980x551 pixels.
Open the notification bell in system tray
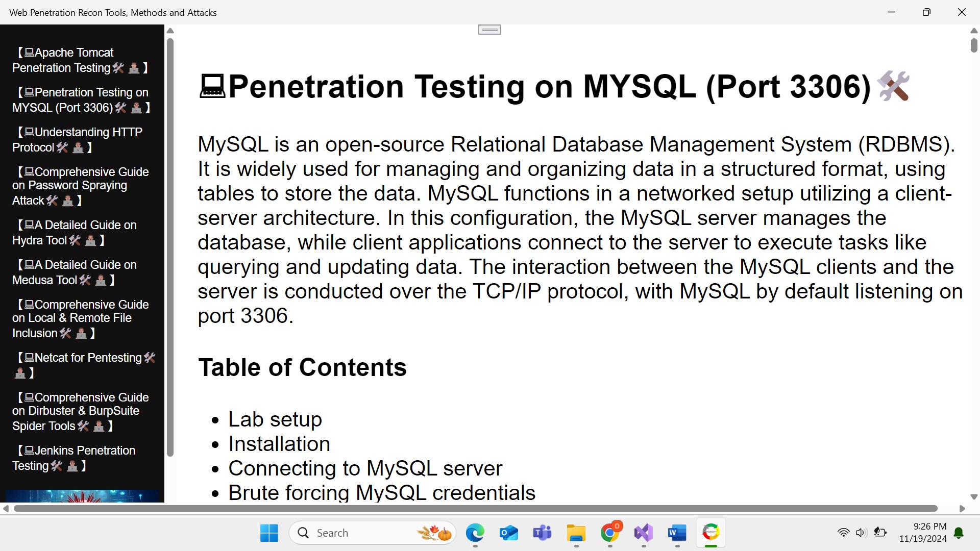[x=959, y=533]
